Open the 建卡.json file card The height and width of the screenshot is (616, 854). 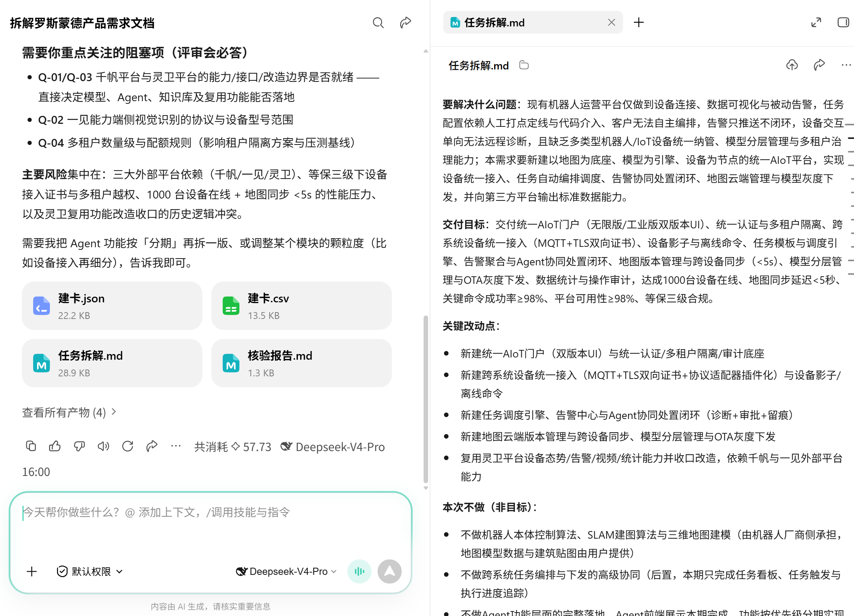112,306
